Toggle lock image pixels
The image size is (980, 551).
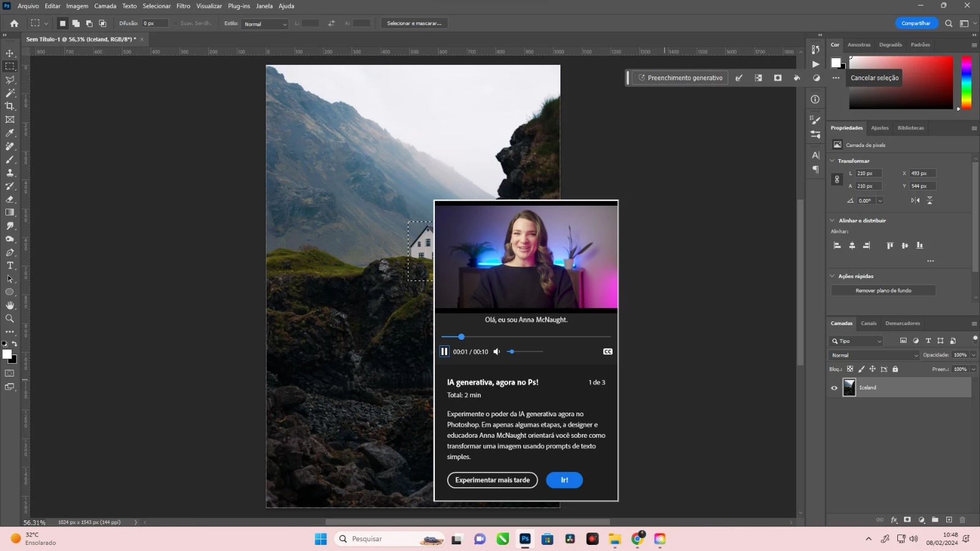click(x=861, y=369)
